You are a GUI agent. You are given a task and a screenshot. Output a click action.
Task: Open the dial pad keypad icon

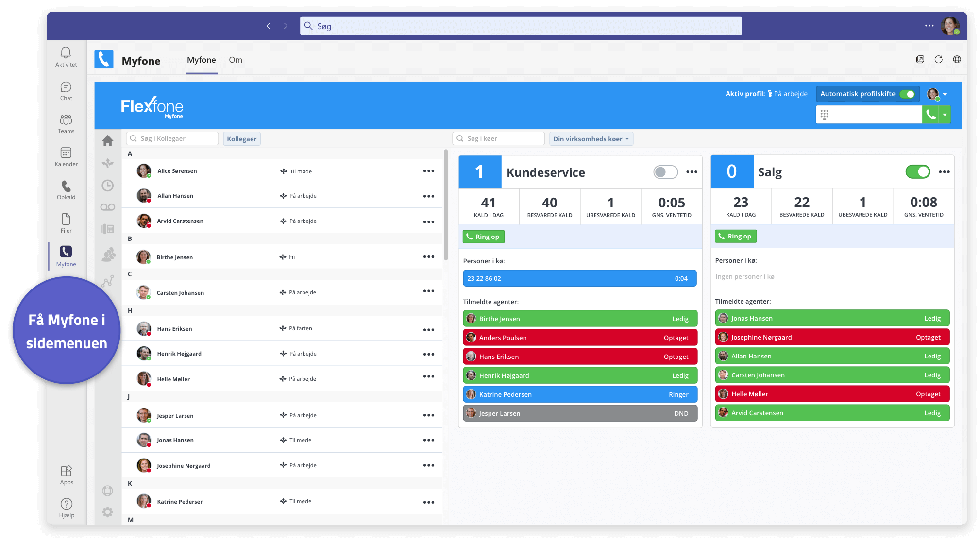(824, 115)
